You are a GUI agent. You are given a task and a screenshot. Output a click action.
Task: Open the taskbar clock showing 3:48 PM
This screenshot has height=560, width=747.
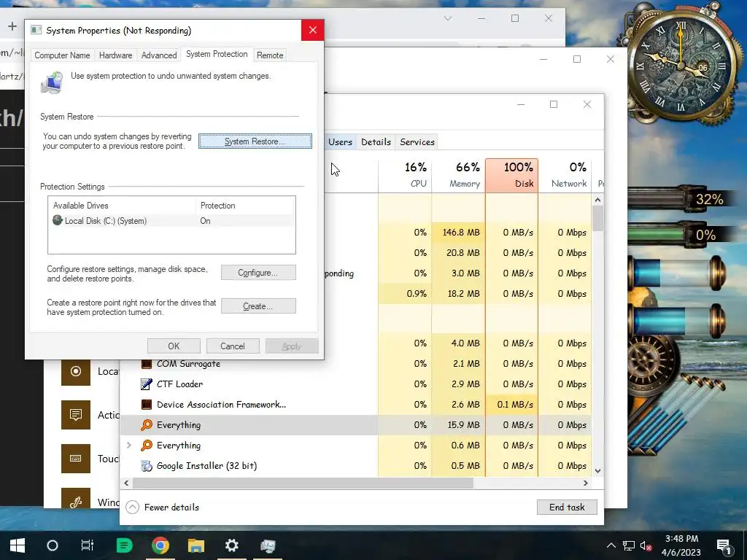tap(681, 545)
